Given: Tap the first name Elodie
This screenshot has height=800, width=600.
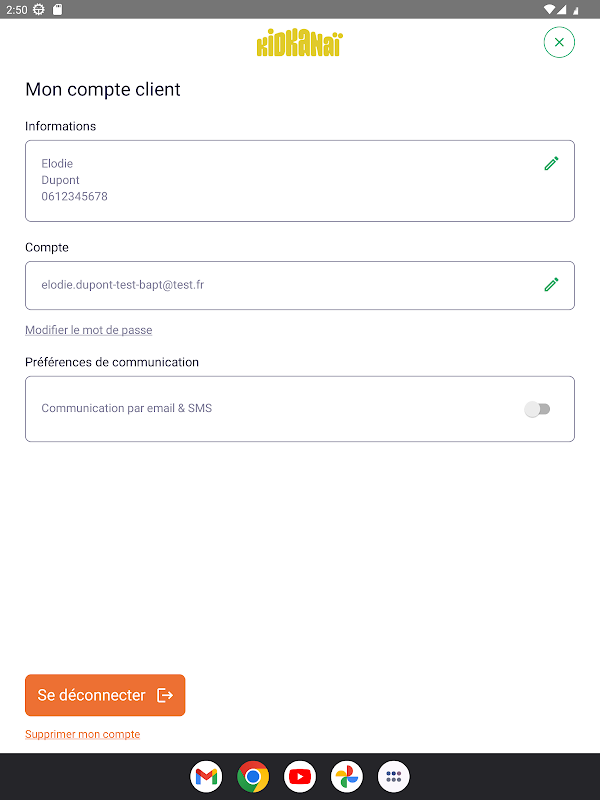Looking at the screenshot, I should click(57, 163).
